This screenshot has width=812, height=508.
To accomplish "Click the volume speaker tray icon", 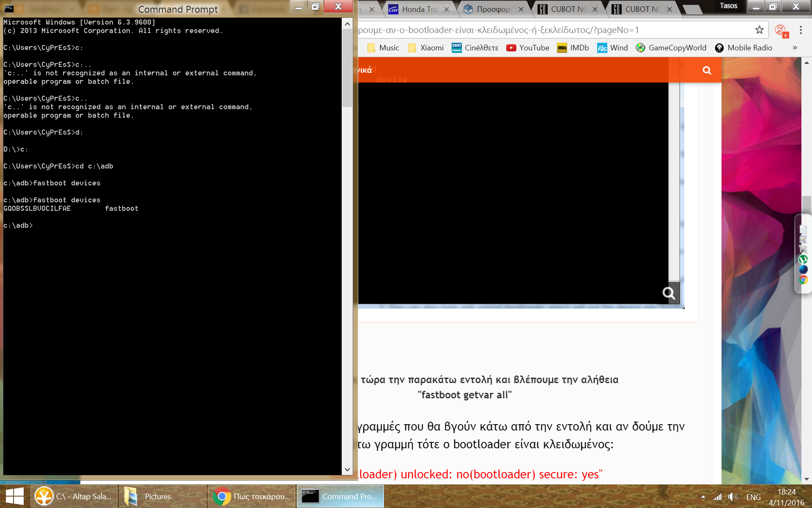I will coord(732,497).
